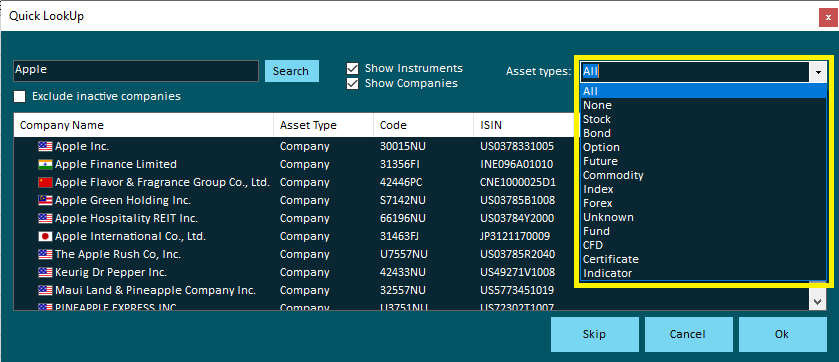Click the India flag next to Apple Finance Limited

[x=45, y=164]
